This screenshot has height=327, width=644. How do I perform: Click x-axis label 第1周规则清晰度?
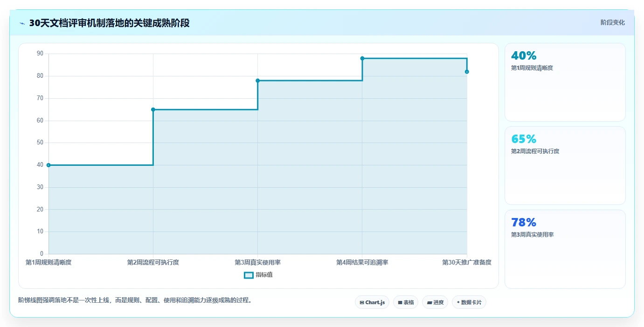coord(48,262)
